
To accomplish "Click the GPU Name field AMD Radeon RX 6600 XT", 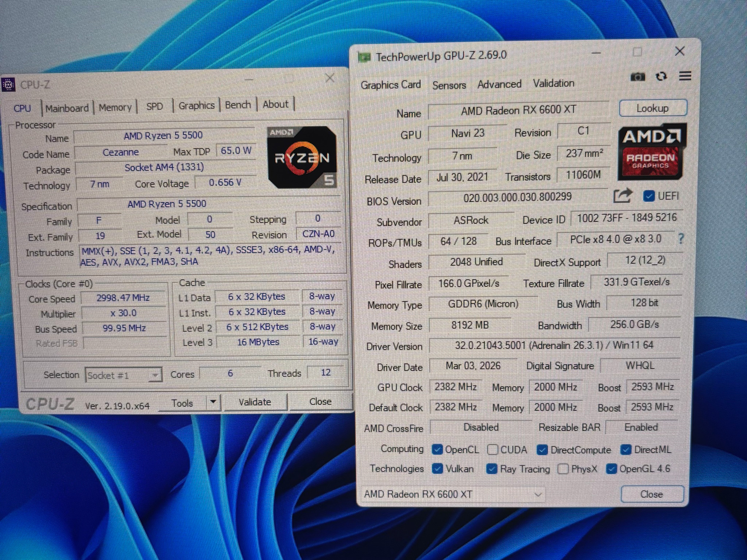I will click(518, 110).
